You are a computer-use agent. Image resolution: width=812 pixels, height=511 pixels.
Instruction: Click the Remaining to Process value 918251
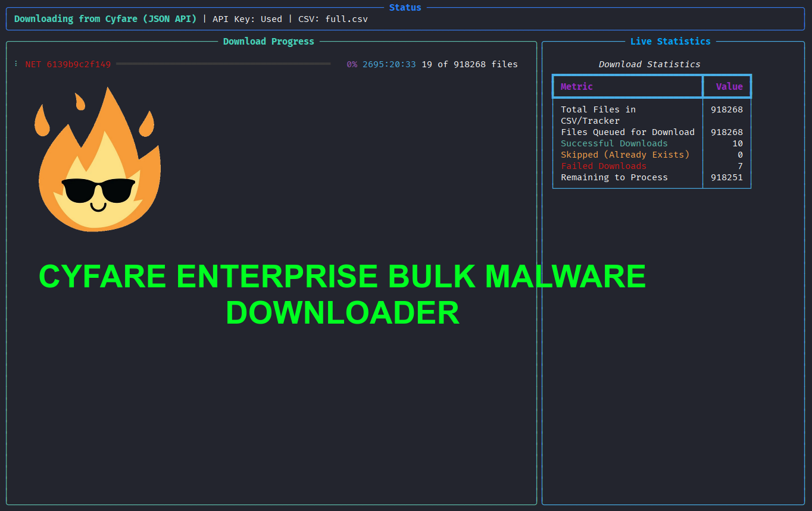click(x=727, y=177)
